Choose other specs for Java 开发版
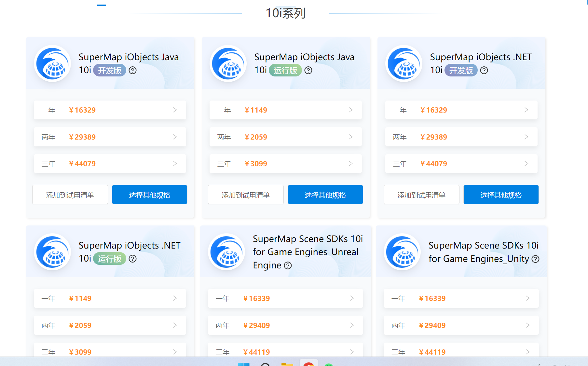The width and height of the screenshot is (588, 366). click(x=150, y=195)
